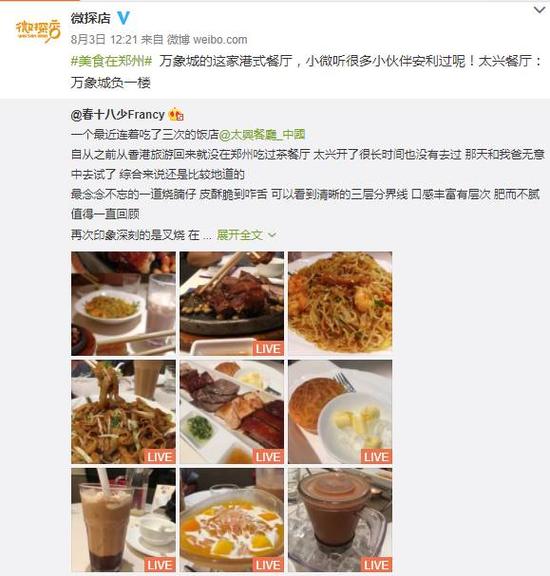Click the chevron next to 展开全文

pyautogui.click(x=272, y=235)
